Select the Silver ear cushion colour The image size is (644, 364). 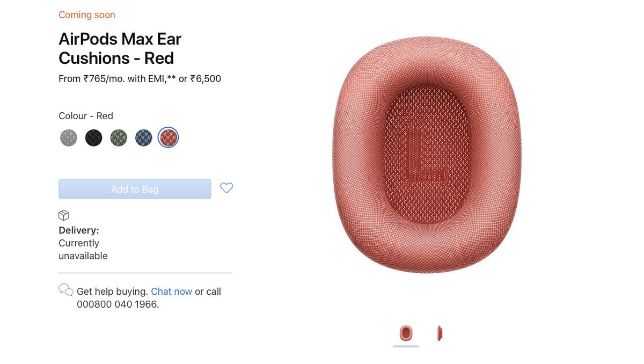69,138
